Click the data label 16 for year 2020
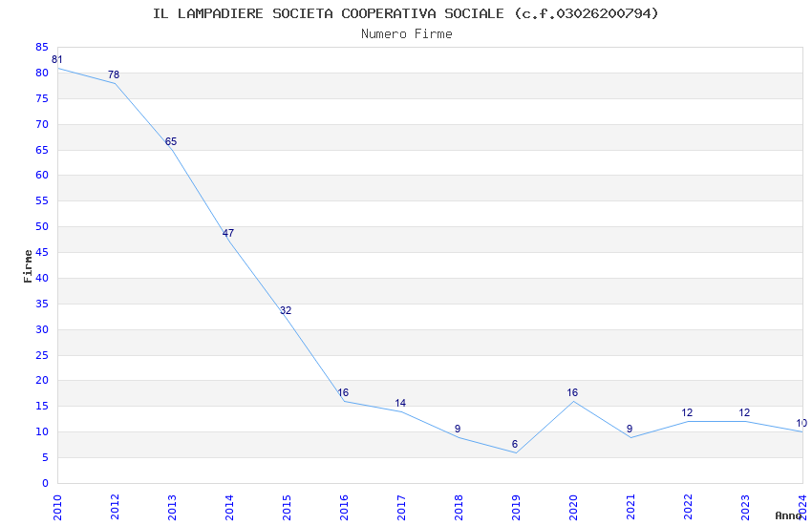 572,392
